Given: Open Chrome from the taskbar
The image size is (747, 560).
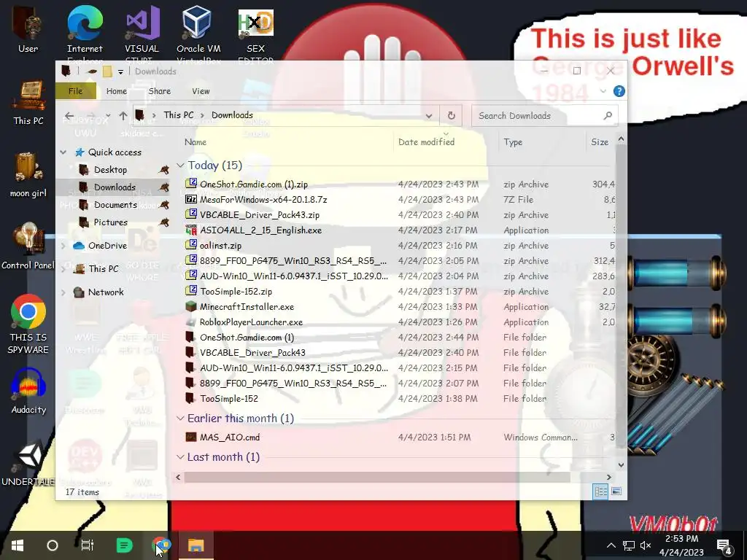Looking at the screenshot, I should coord(161,545).
